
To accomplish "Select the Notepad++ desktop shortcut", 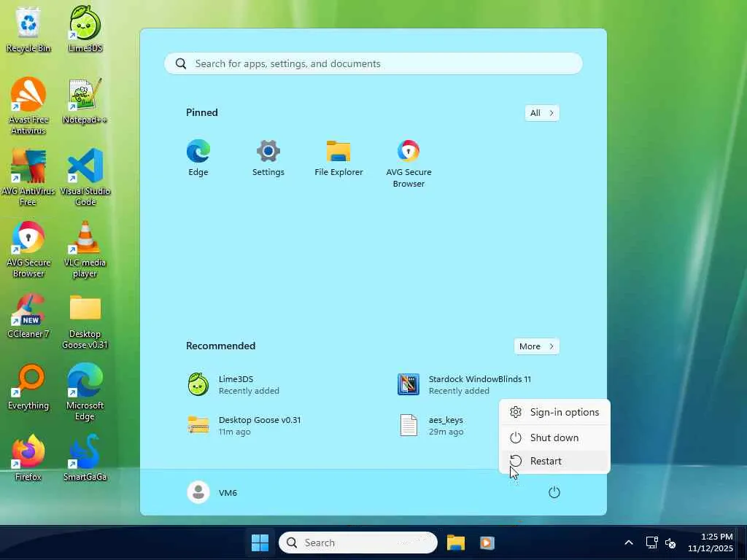I will (x=85, y=101).
